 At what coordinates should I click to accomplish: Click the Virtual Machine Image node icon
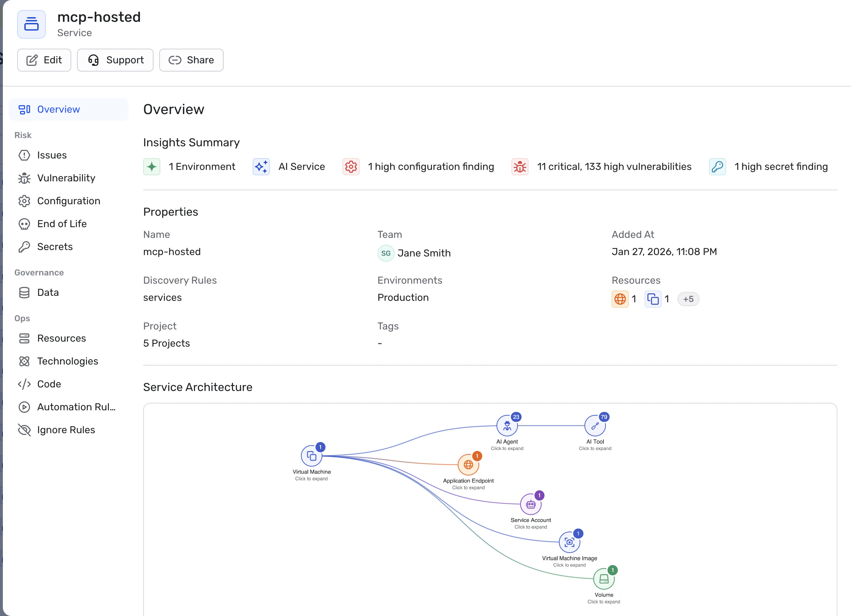click(569, 542)
